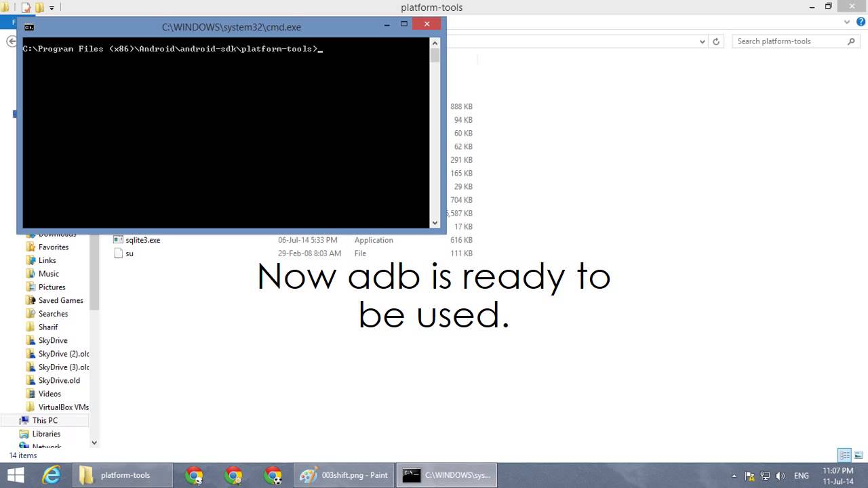Select Libraries in navigation pane
This screenshot has width=868, height=488.
pos(46,434)
